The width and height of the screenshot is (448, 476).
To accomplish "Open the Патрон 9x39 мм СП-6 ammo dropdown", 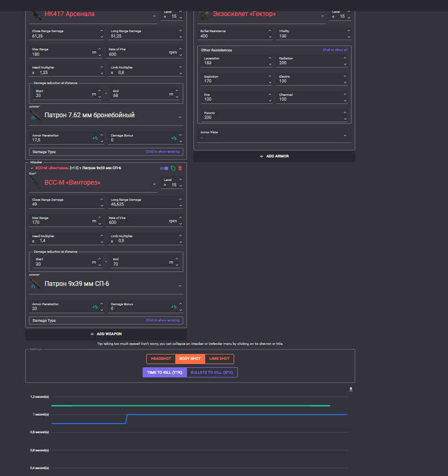I will (180, 286).
